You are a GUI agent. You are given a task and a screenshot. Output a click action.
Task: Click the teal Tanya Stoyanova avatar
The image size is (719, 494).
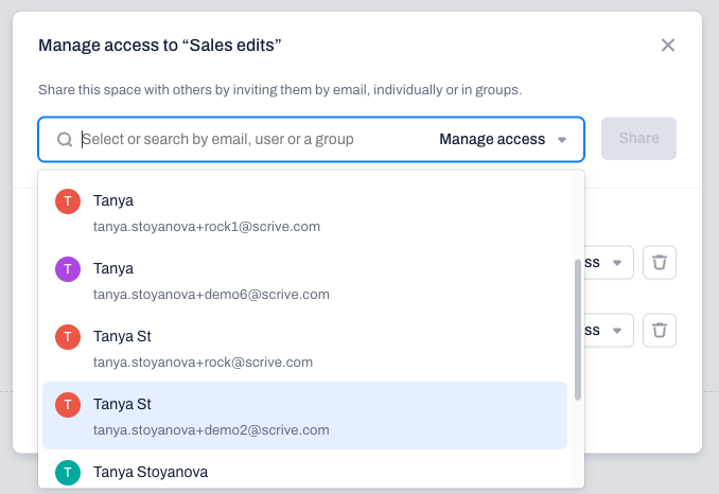68,473
